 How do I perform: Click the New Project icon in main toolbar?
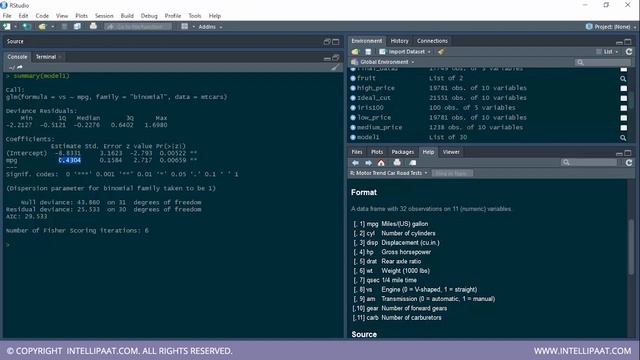tap(27, 27)
